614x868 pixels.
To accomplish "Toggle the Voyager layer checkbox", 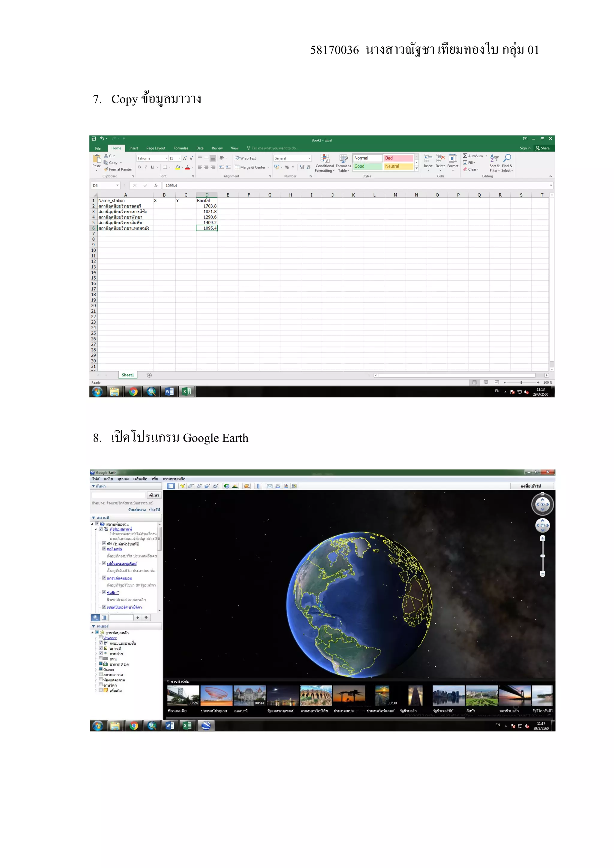I will click(x=100, y=638).
